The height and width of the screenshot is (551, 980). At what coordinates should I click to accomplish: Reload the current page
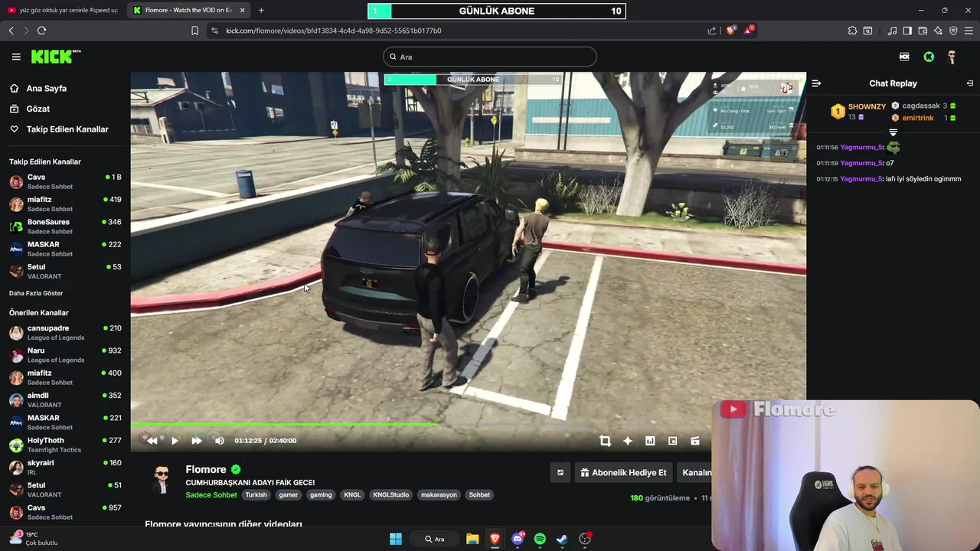[x=41, y=31]
